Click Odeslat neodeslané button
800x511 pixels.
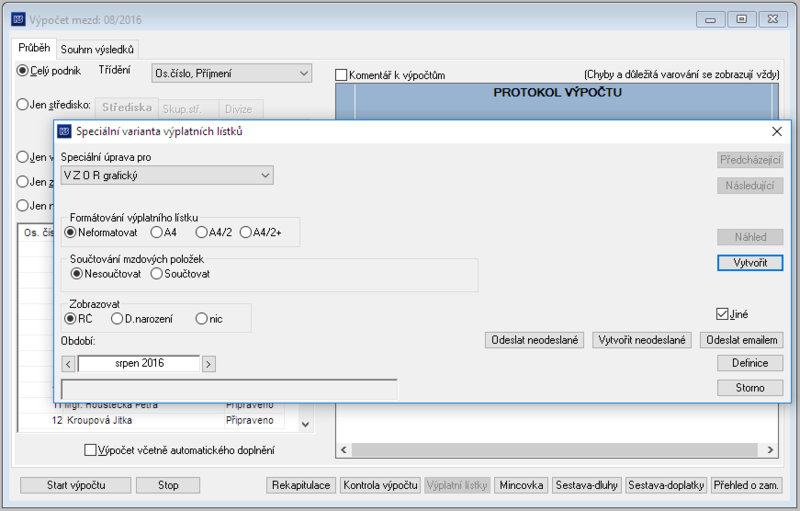pos(534,340)
